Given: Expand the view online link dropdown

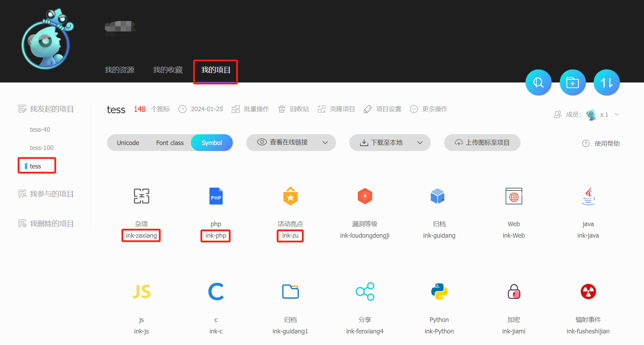Looking at the screenshot, I should [x=325, y=143].
